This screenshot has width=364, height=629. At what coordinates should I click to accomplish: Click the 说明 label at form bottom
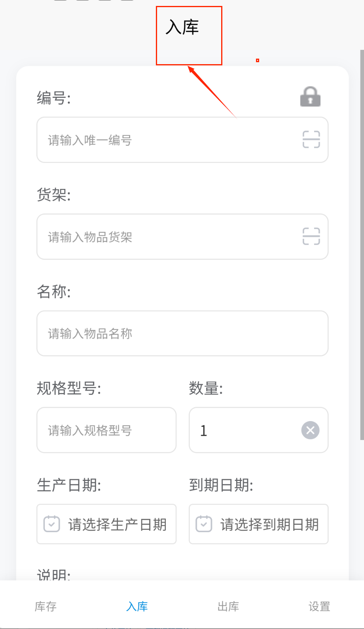tap(54, 575)
